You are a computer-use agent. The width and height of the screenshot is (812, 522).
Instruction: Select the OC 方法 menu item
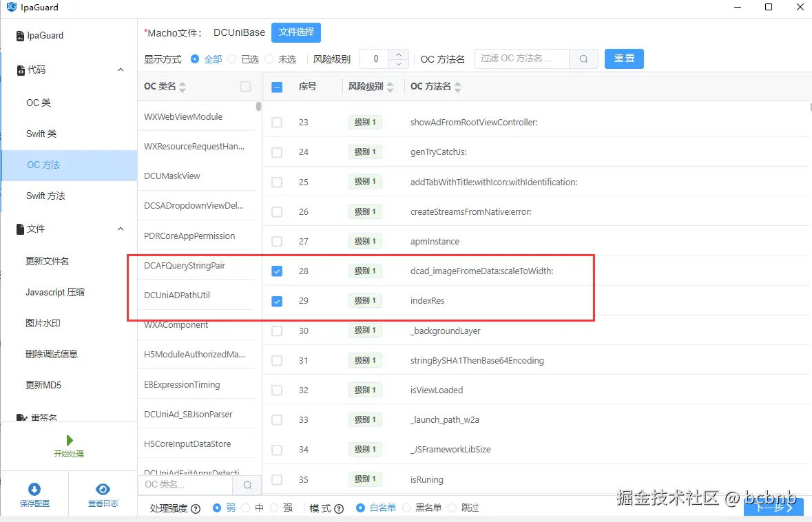pos(70,165)
